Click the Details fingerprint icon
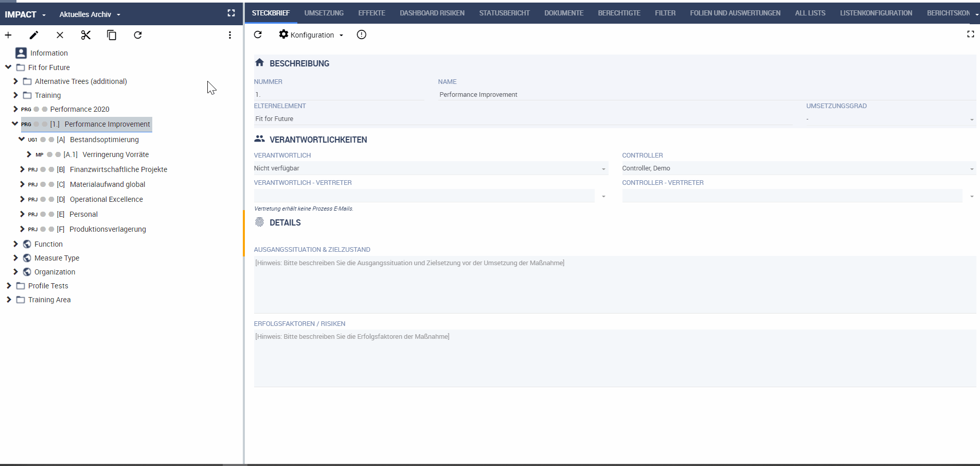Viewport: 980px width, 466px height. 259,222
